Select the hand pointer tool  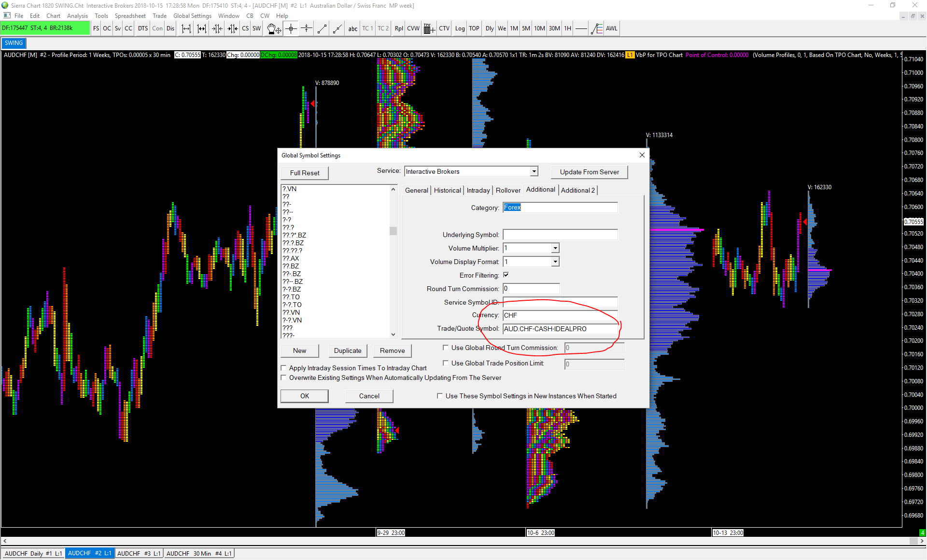274,28
